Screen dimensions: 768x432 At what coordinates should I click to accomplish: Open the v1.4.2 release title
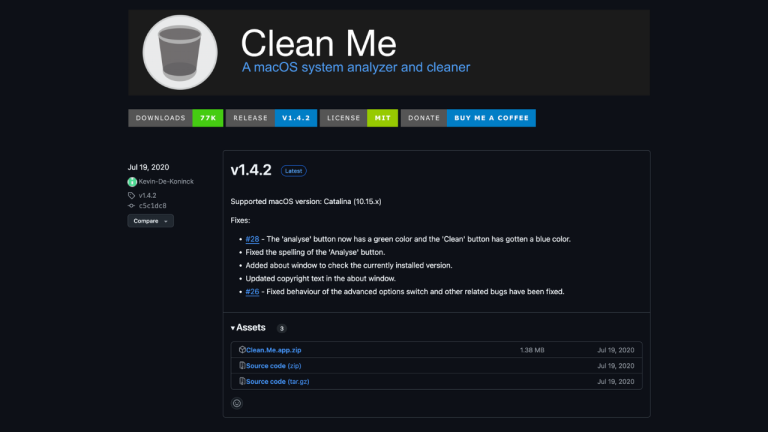[x=251, y=170]
